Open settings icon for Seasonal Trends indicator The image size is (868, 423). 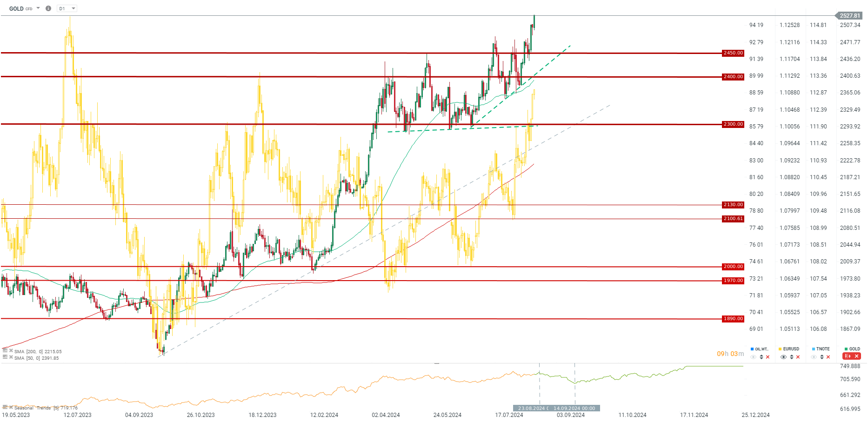click(5, 407)
